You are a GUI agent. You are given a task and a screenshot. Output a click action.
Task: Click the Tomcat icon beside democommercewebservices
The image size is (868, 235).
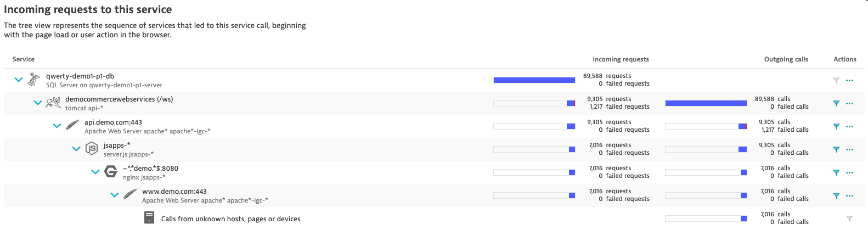click(x=53, y=103)
